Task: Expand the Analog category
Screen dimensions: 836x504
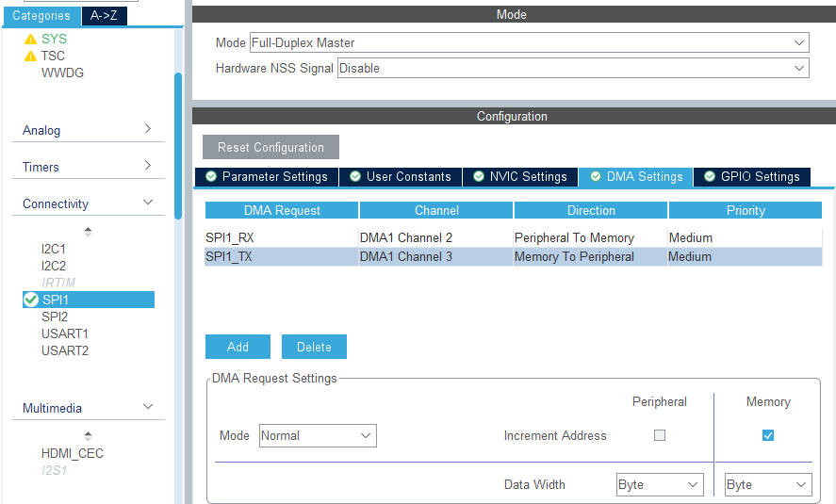Action: [89, 130]
